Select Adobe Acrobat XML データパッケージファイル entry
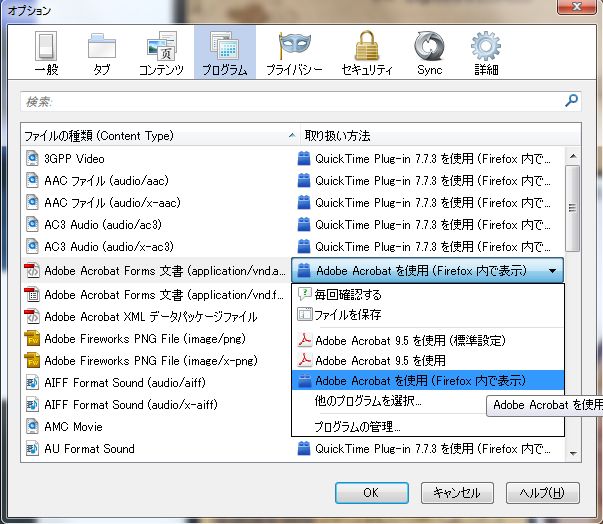This screenshot has width=603, height=524. tap(151, 317)
